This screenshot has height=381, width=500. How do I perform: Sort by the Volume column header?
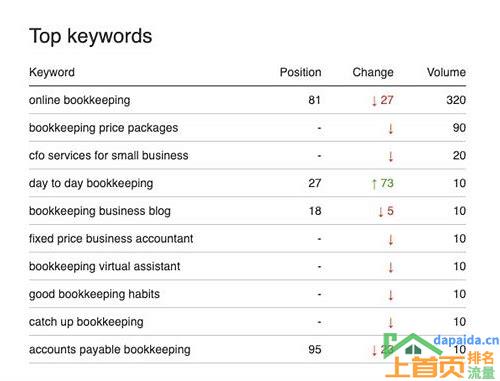coord(446,72)
